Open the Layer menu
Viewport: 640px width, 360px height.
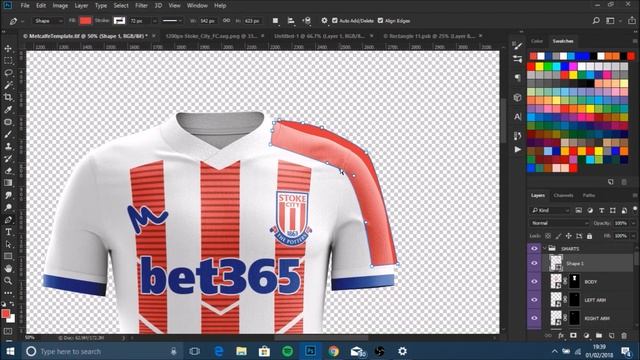pos(81,6)
